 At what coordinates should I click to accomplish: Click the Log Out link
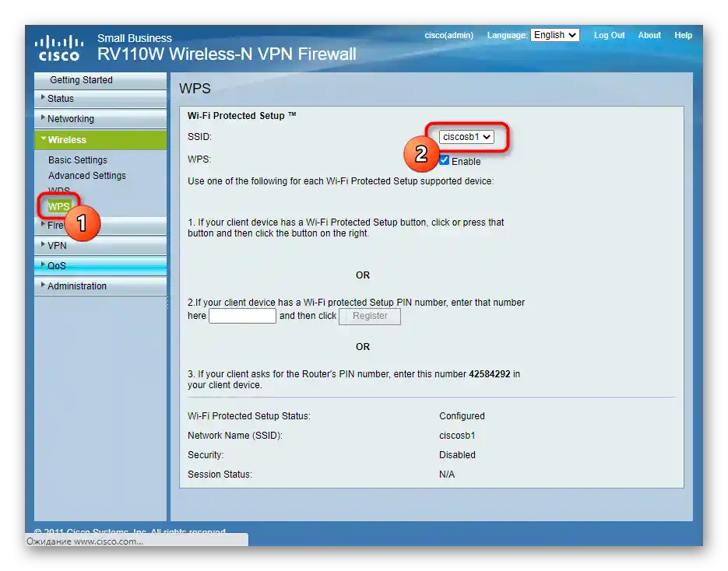click(x=609, y=35)
